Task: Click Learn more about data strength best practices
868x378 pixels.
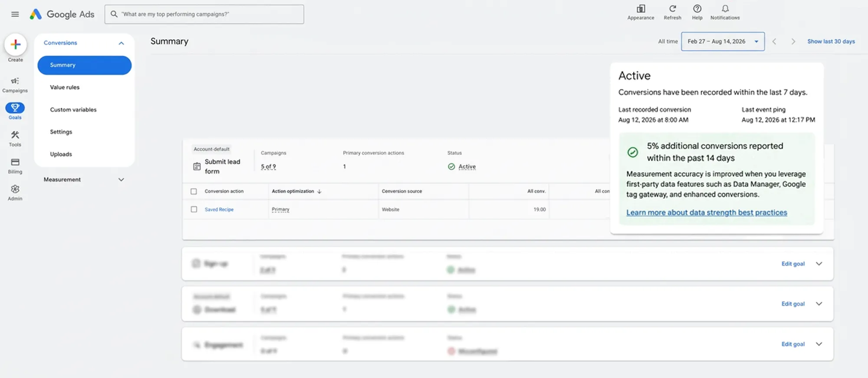Action: click(x=707, y=213)
